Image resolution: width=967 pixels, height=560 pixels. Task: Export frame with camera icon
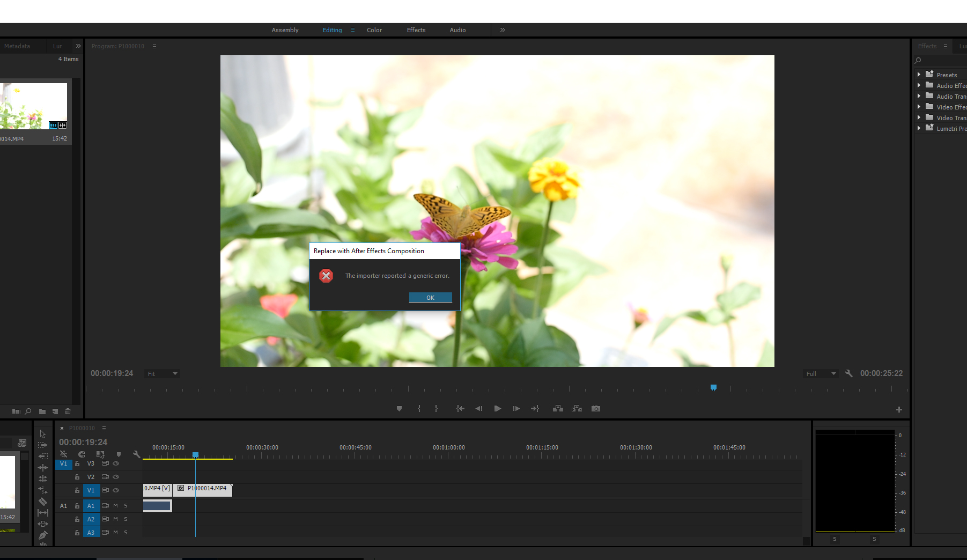pos(595,409)
